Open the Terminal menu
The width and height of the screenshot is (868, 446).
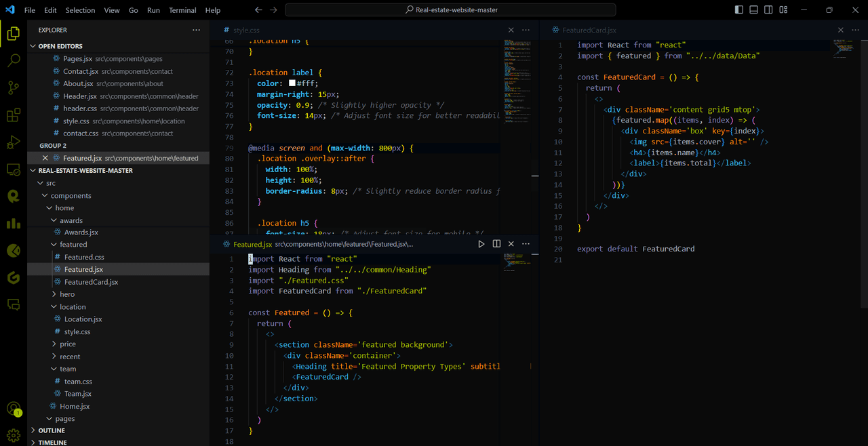182,10
